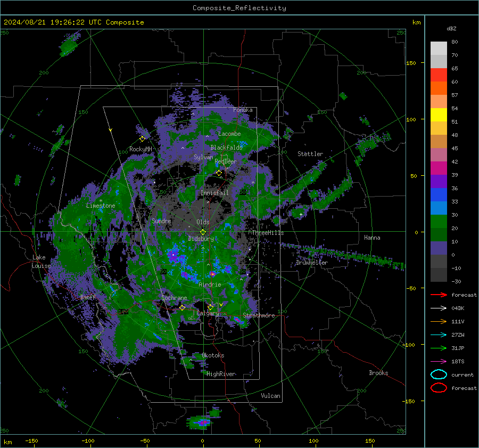The image size is (479, 448).
Task: Click the 18TS legend text
Action: pos(458,362)
